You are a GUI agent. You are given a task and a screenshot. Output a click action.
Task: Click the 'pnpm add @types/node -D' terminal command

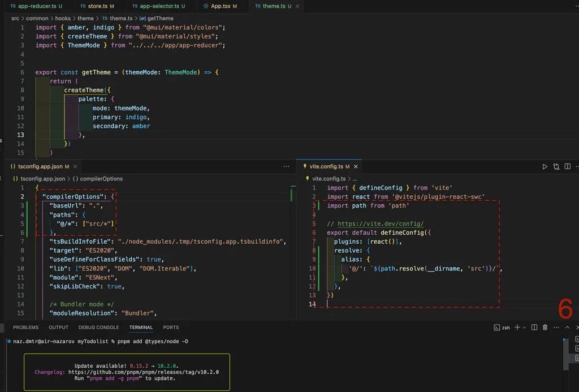click(x=153, y=342)
